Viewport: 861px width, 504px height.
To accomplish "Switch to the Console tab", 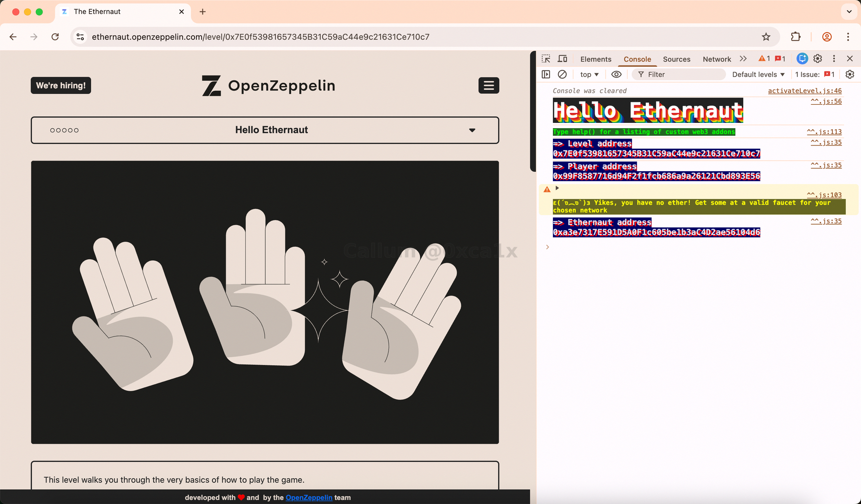I will (x=637, y=59).
